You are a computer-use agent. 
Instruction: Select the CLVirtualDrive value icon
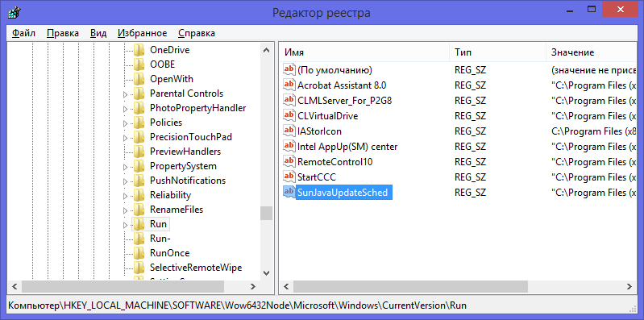[289, 115]
